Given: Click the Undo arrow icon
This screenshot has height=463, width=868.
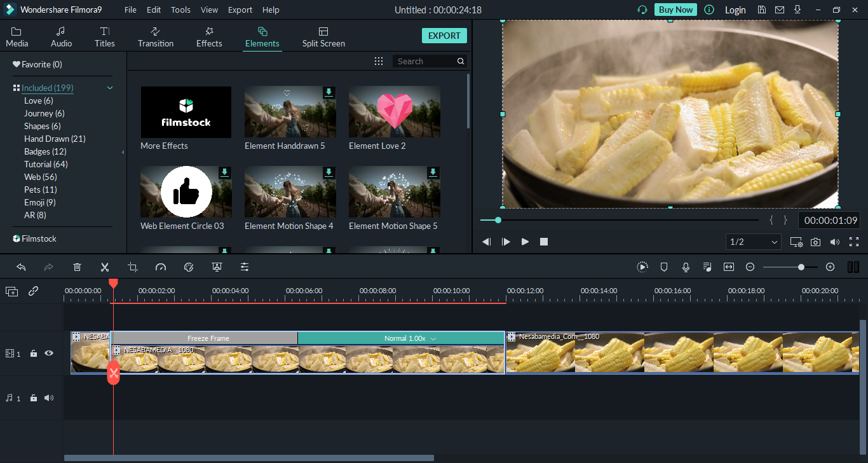Looking at the screenshot, I should click(x=21, y=267).
